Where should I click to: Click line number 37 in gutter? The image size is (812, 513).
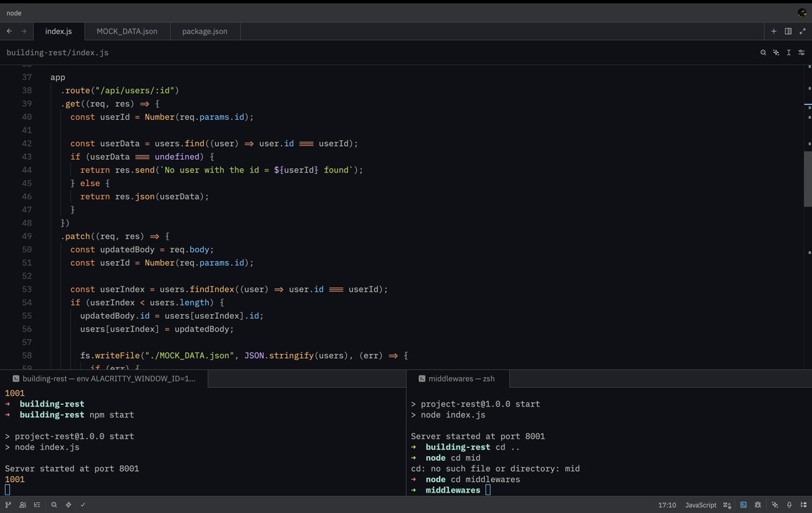click(26, 77)
